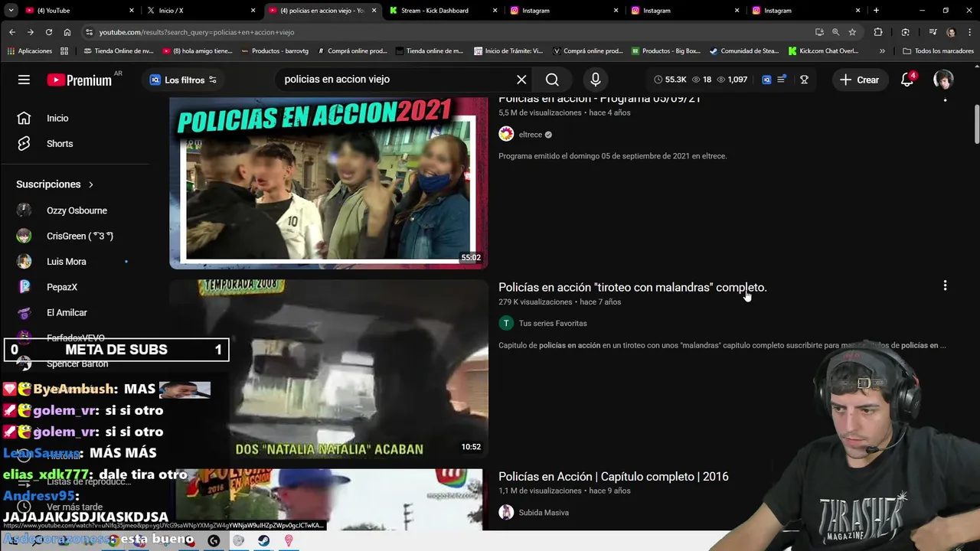Open the YouTube account avatar menu
The image size is (980, 551).
[943, 80]
